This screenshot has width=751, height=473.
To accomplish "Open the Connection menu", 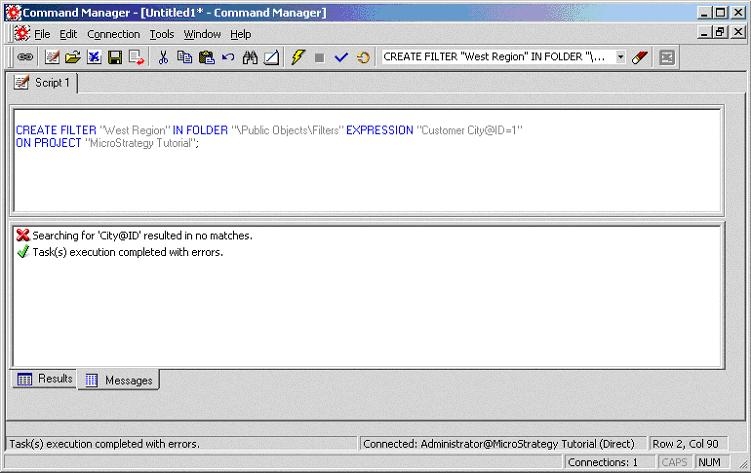I will (114, 34).
